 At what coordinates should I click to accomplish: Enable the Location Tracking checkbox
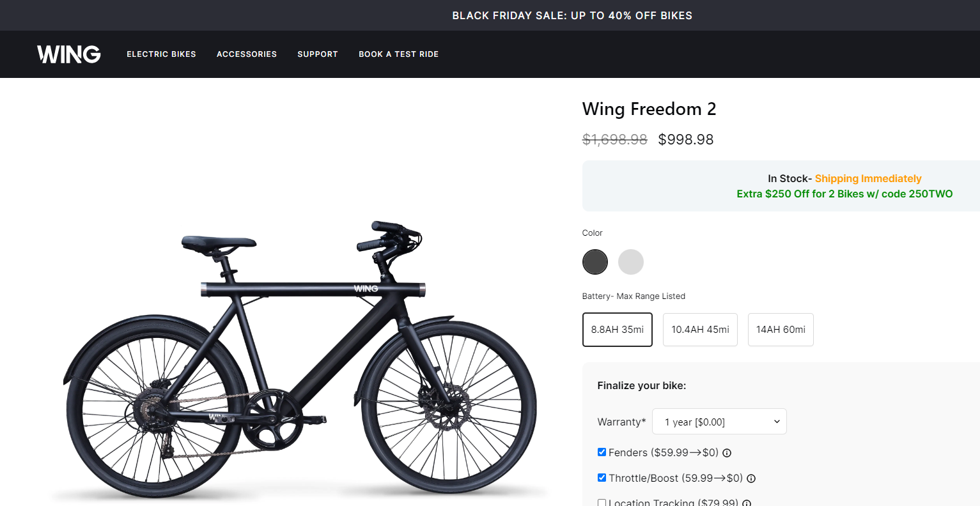click(x=602, y=503)
